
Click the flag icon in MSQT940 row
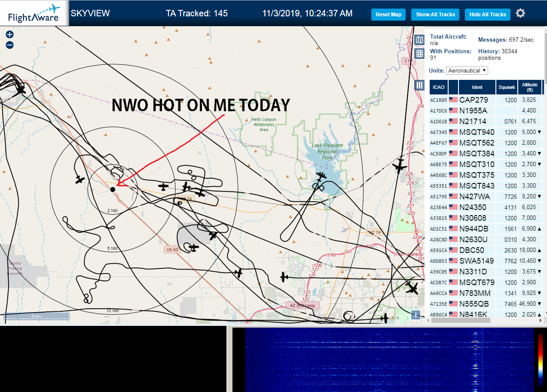click(453, 132)
